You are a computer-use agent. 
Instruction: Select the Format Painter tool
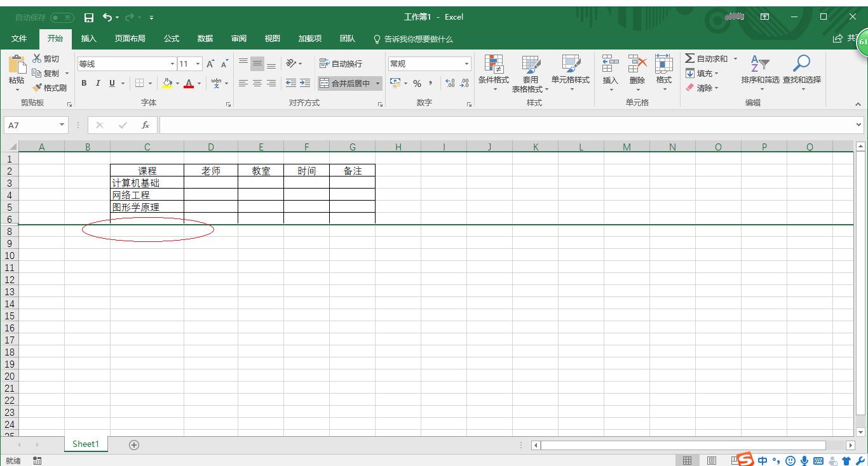tap(51, 88)
